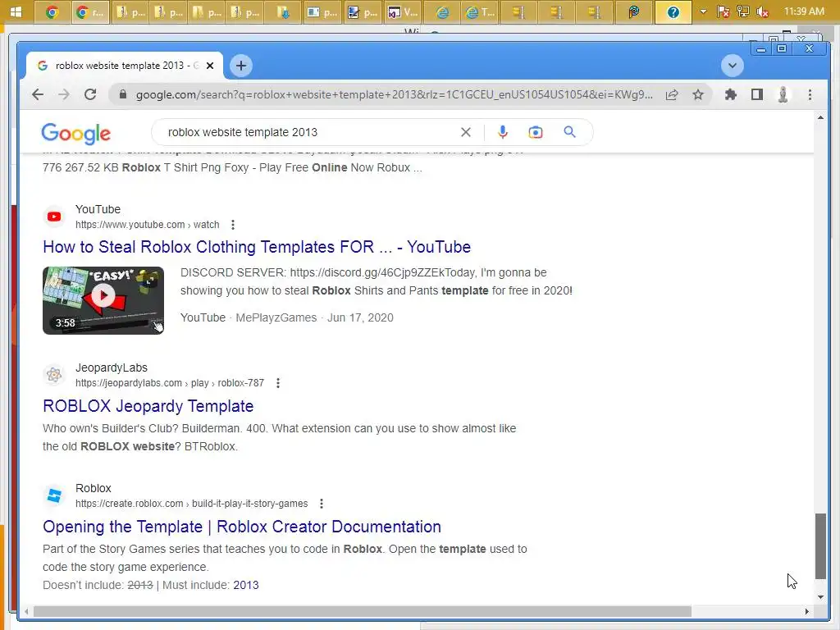Viewport: 840px width, 630px height.
Task: Click Must include 2013 link
Action: [246, 585]
